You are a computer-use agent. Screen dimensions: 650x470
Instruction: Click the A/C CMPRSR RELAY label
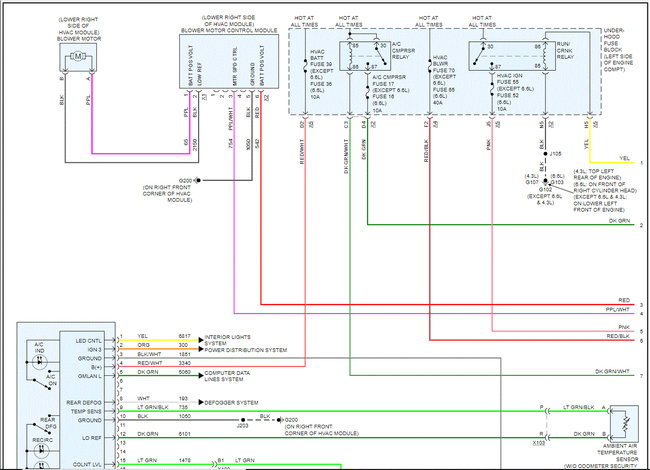pyautogui.click(x=403, y=50)
